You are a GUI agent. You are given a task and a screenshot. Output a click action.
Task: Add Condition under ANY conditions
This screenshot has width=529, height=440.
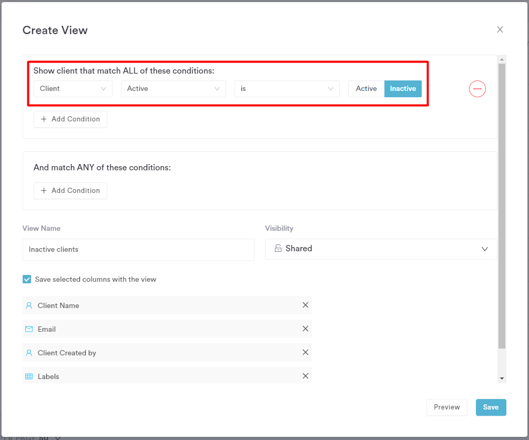pyautogui.click(x=71, y=191)
